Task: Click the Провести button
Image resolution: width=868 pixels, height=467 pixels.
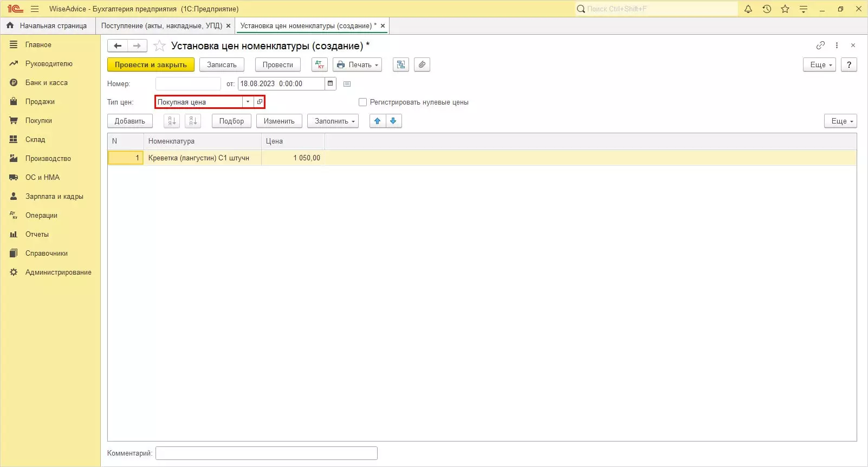Action: (x=278, y=65)
